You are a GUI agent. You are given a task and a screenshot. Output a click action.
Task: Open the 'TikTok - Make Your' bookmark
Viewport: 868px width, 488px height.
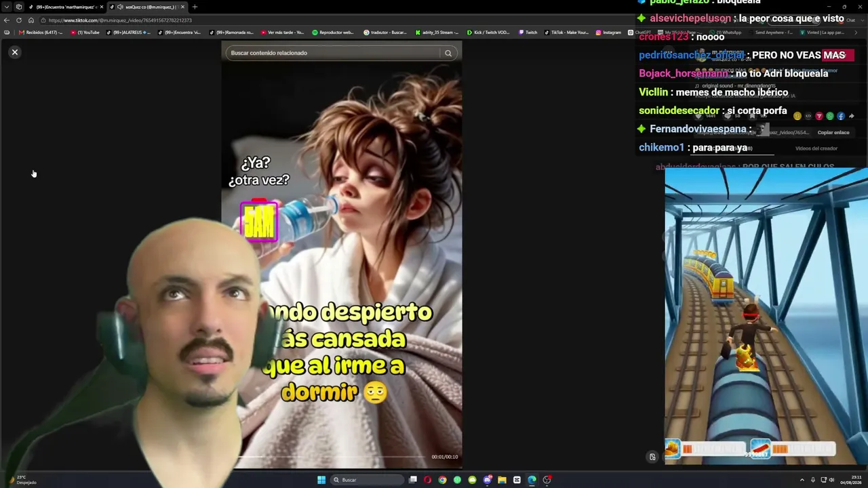click(567, 33)
